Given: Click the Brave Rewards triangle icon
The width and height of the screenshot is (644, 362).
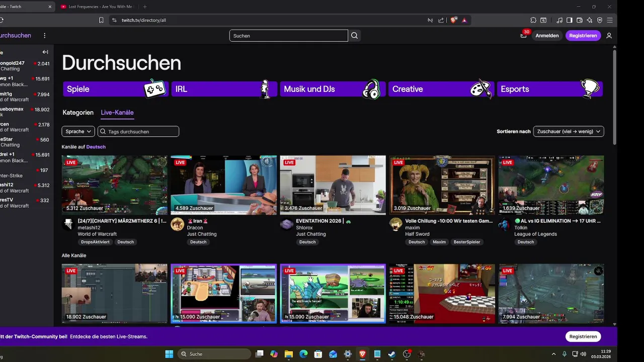Looking at the screenshot, I should click(464, 20).
